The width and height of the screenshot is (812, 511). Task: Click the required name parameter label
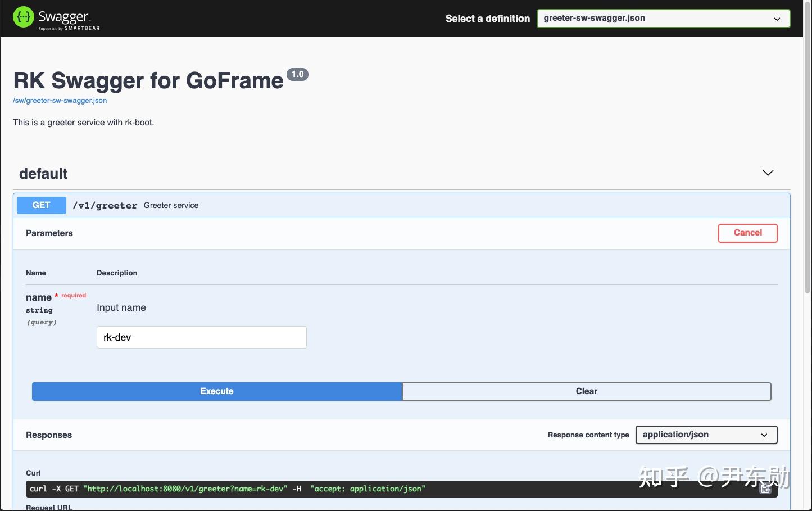[x=38, y=297]
